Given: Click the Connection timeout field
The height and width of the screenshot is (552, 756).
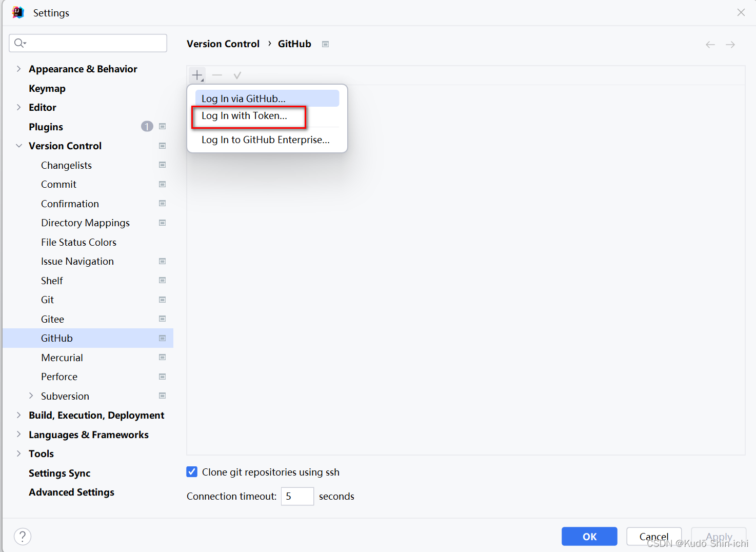Looking at the screenshot, I should 297,496.
